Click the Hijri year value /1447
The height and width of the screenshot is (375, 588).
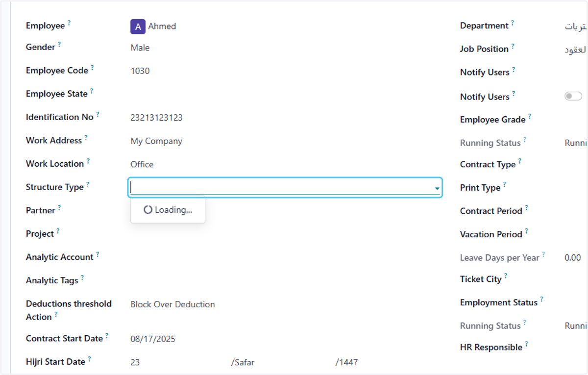tap(346, 363)
